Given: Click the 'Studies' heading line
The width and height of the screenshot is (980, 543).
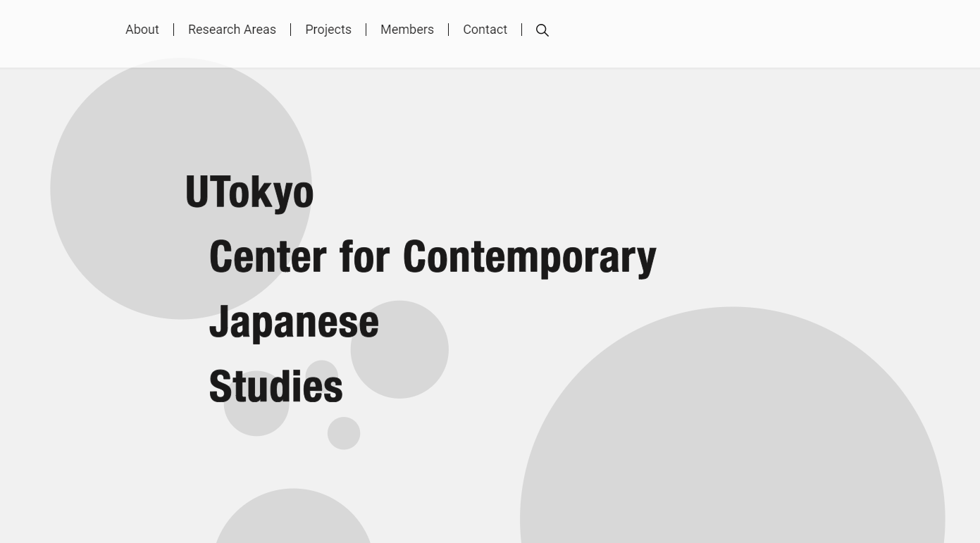Looking at the screenshot, I should click(276, 386).
